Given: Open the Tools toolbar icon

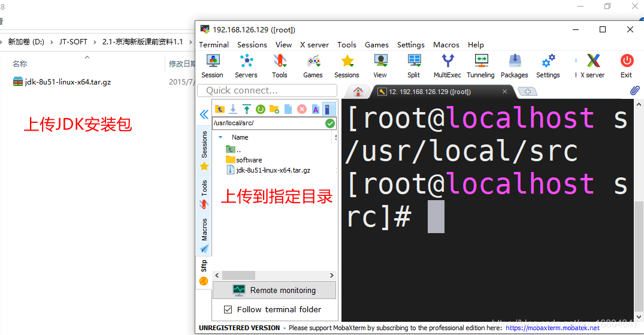Looking at the screenshot, I should pos(280,66).
